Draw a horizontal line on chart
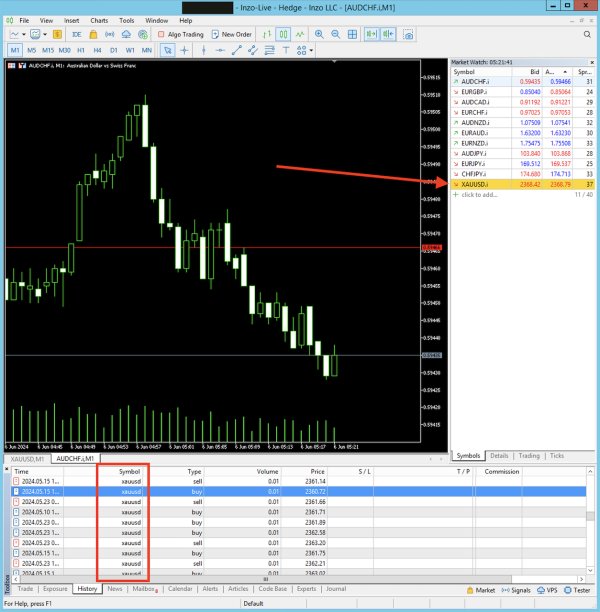600x612 pixels. [x=220, y=50]
